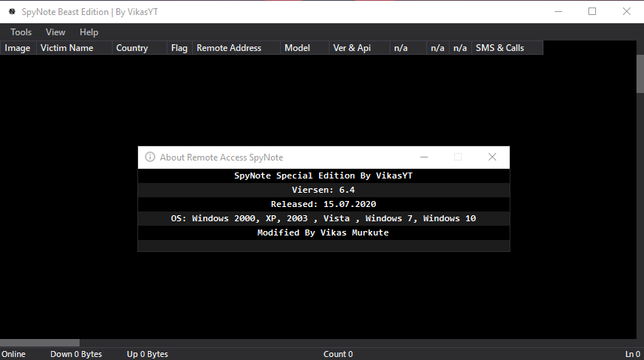The image size is (644, 360).
Task: Minimize the About Remote Access SpyNote dialog
Action: click(424, 157)
